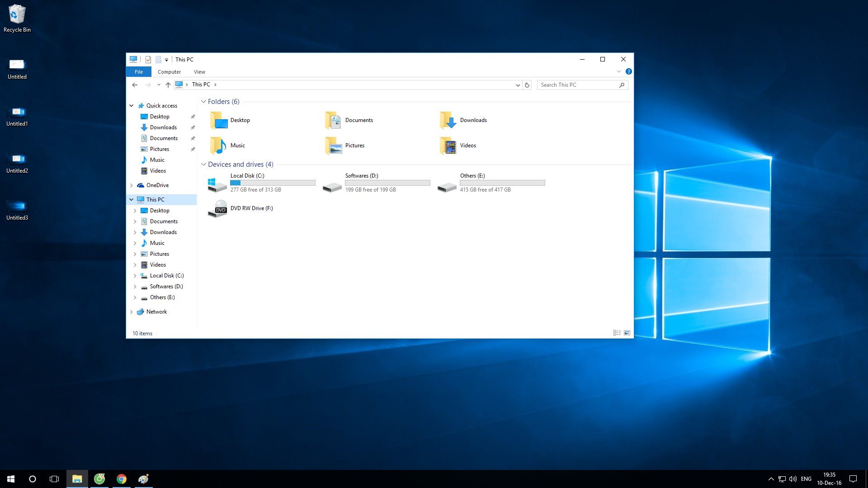Unpin Downloads from Quick access
Viewport: 868px width, 488px height.
[x=193, y=127]
